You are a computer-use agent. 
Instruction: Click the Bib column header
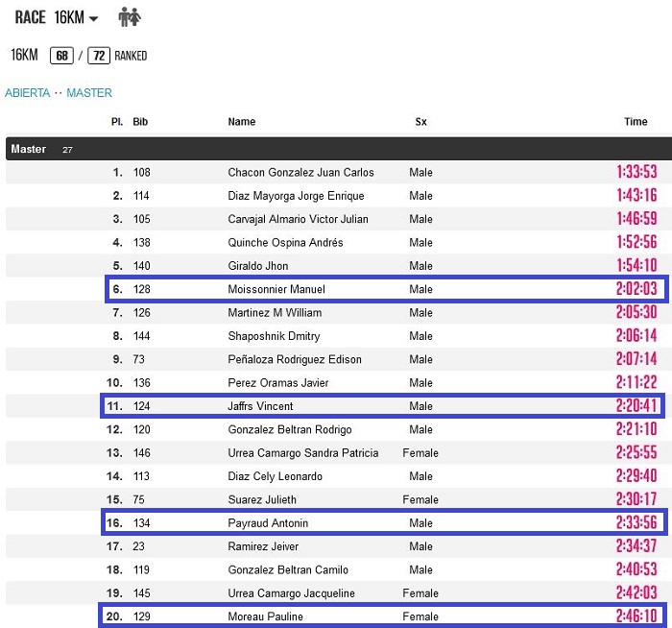(x=140, y=122)
